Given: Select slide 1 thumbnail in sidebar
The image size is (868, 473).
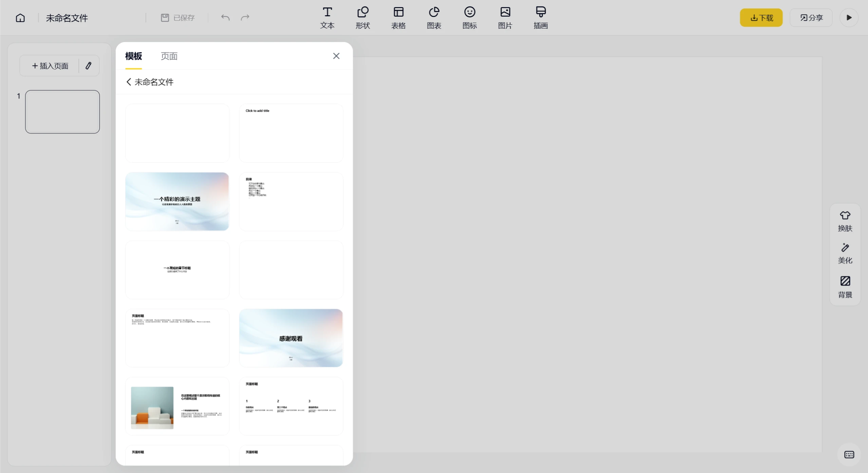Looking at the screenshot, I should tap(62, 112).
